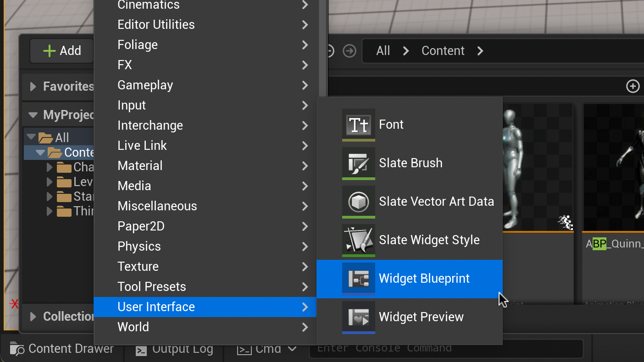Click the Add button
Screen dimensions: 644x362
click(x=62, y=51)
